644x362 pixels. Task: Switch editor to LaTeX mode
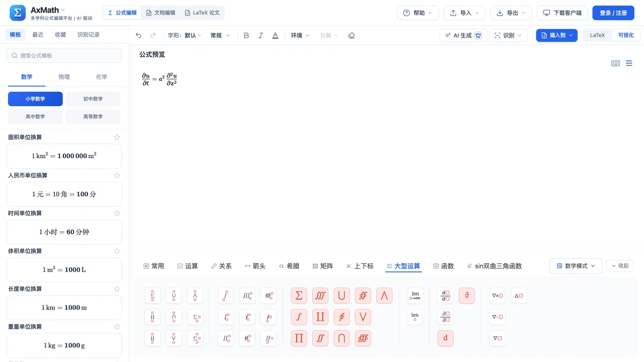(x=597, y=35)
